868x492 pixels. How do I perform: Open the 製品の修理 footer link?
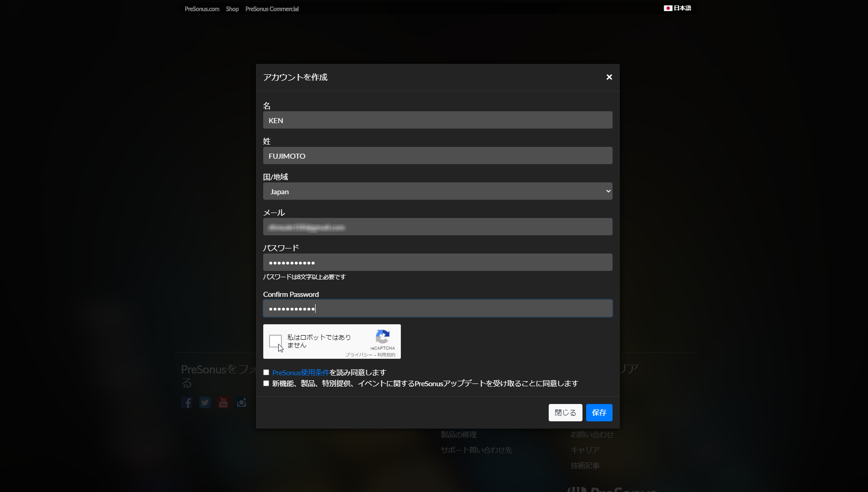458,435
